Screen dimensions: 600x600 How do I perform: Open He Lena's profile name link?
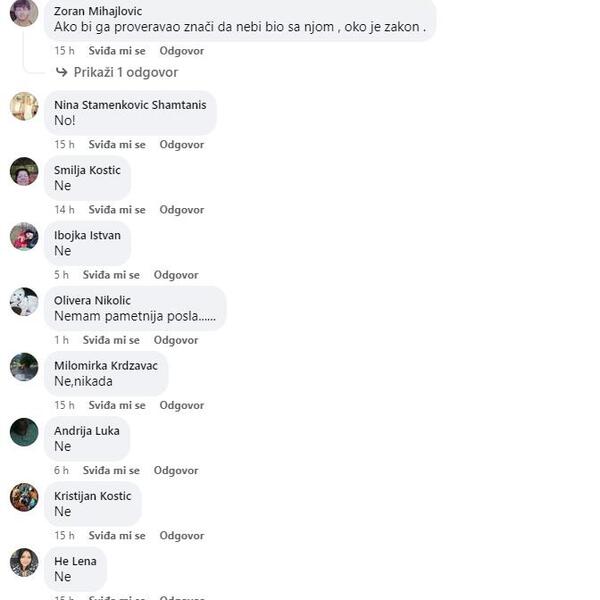pos(75,561)
